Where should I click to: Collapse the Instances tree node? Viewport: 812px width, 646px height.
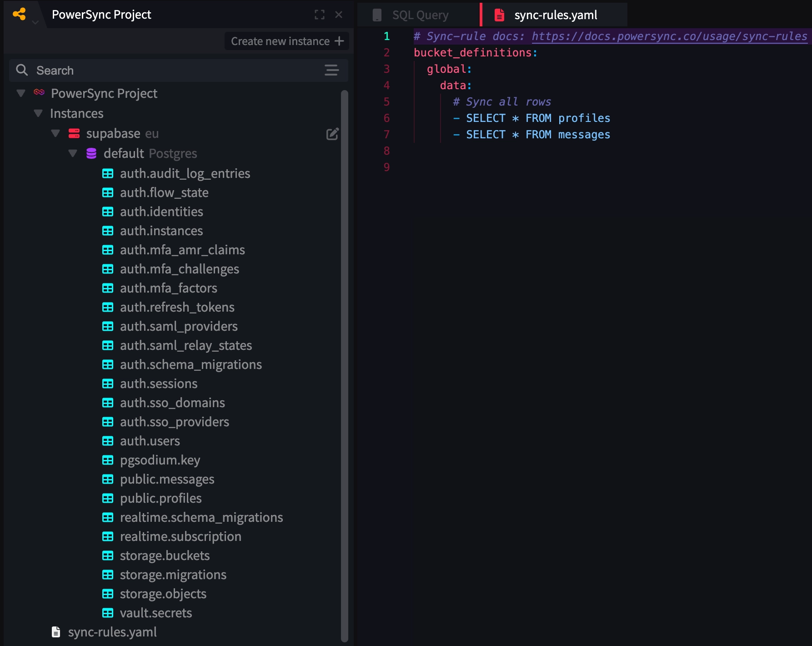click(38, 113)
